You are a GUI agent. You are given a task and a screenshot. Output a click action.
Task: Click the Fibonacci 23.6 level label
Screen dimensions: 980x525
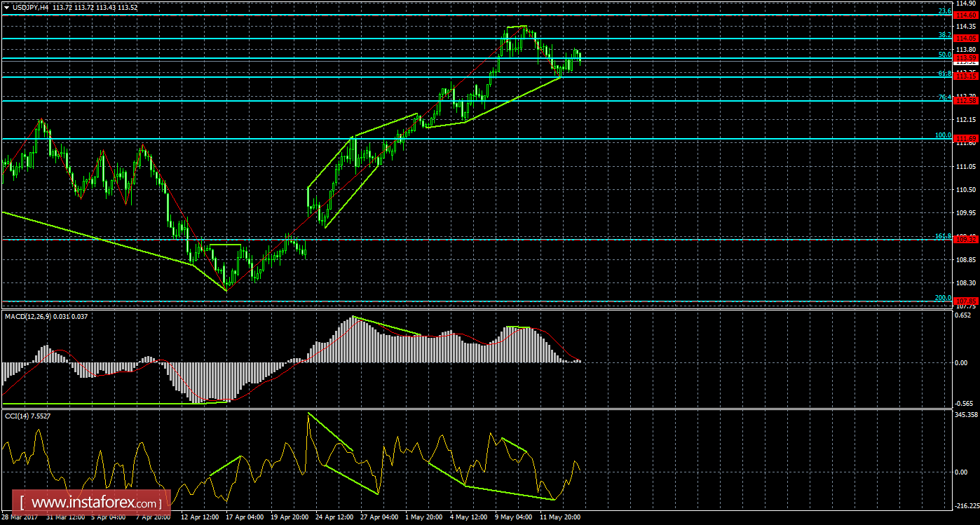944,11
